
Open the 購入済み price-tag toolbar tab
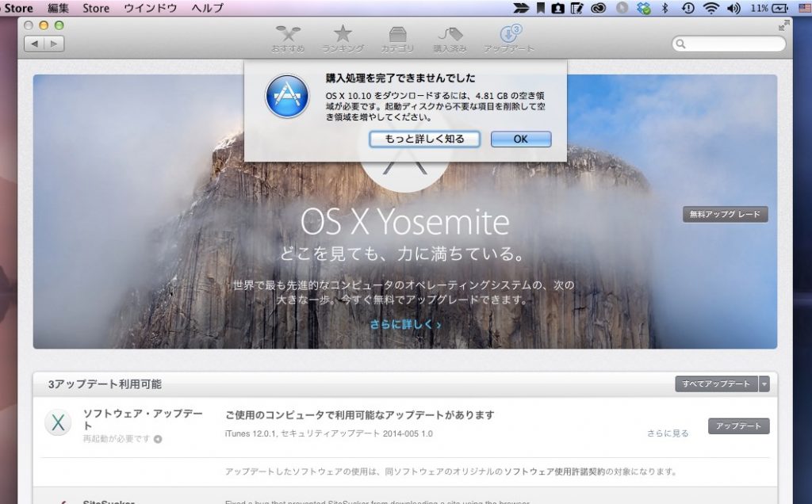tap(450, 39)
